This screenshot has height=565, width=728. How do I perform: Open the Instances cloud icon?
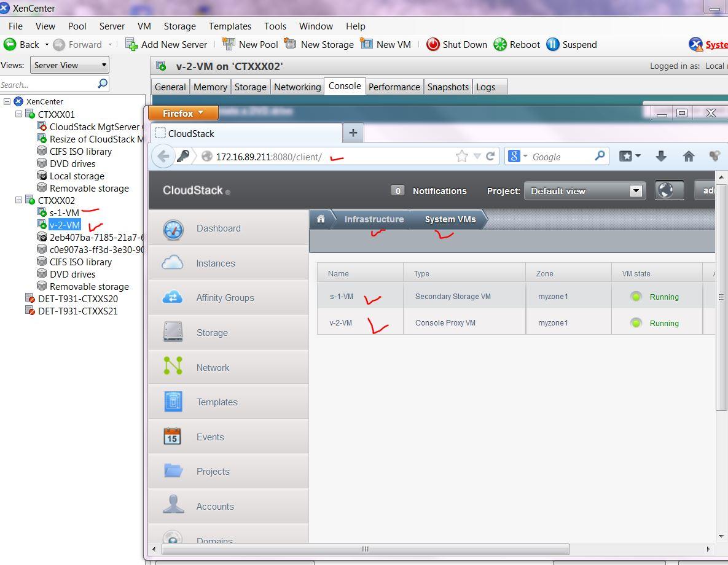point(172,263)
